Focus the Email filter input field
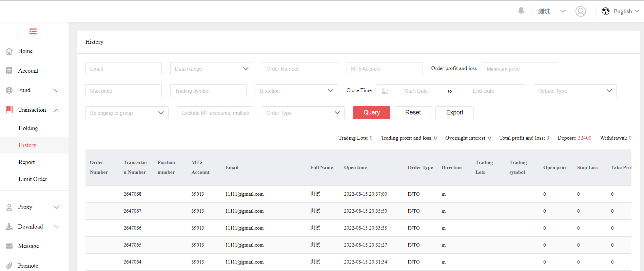Screen dimensions: 644x271 click(123, 69)
